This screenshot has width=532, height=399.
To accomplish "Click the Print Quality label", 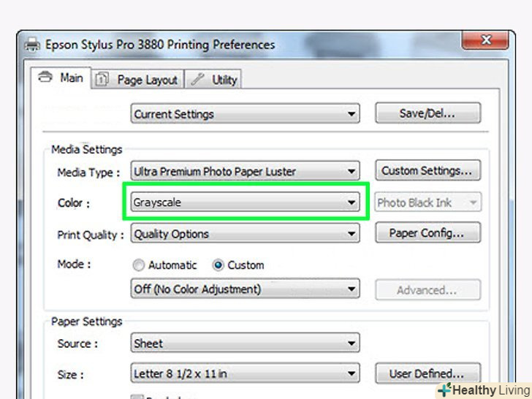I will tap(91, 235).
